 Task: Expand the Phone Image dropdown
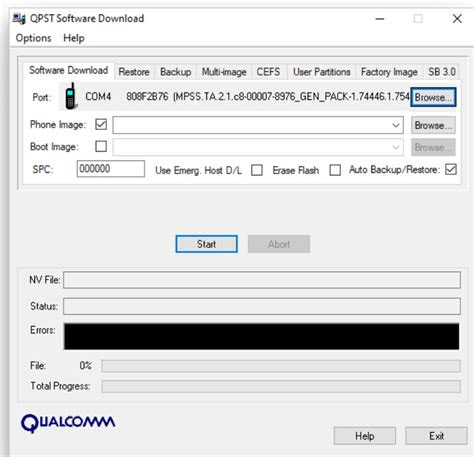(x=396, y=125)
